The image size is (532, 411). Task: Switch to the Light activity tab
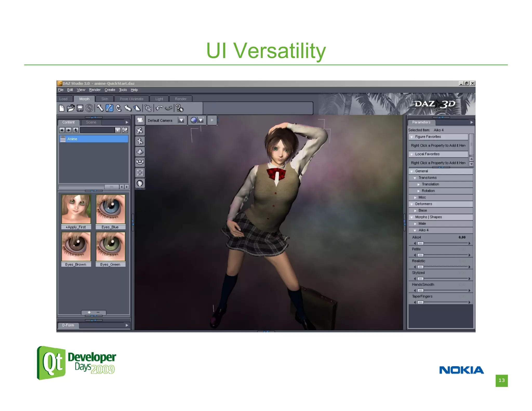159,99
